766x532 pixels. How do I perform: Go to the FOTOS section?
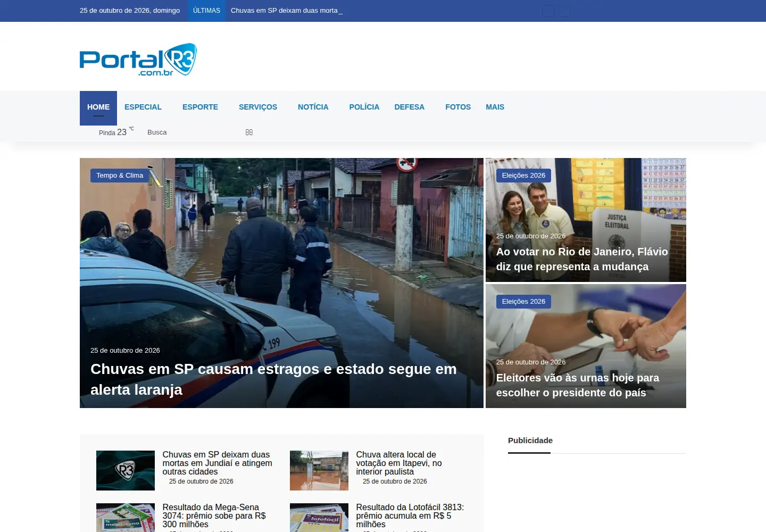(458, 107)
